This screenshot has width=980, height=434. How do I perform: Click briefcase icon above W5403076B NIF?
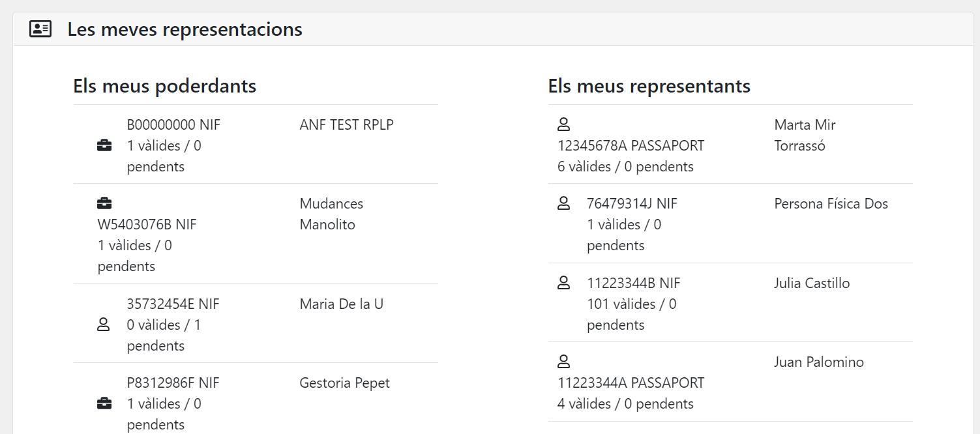pos(104,204)
